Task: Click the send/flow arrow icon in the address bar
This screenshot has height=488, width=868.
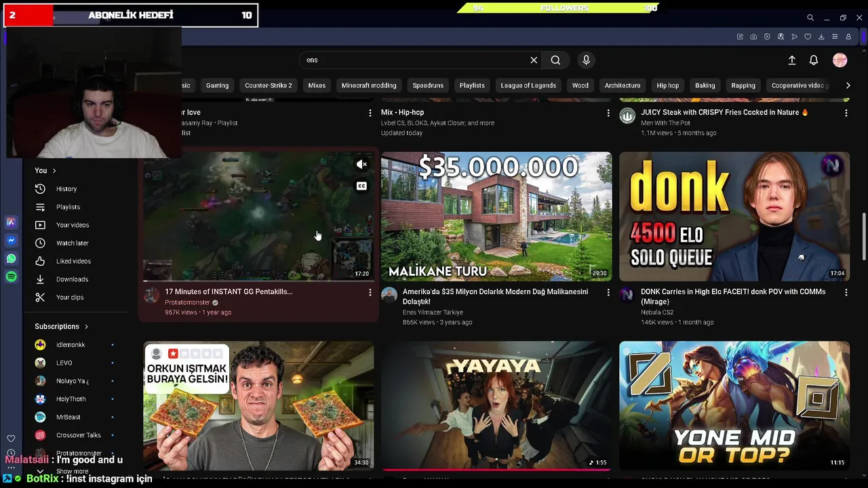Action: (794, 37)
